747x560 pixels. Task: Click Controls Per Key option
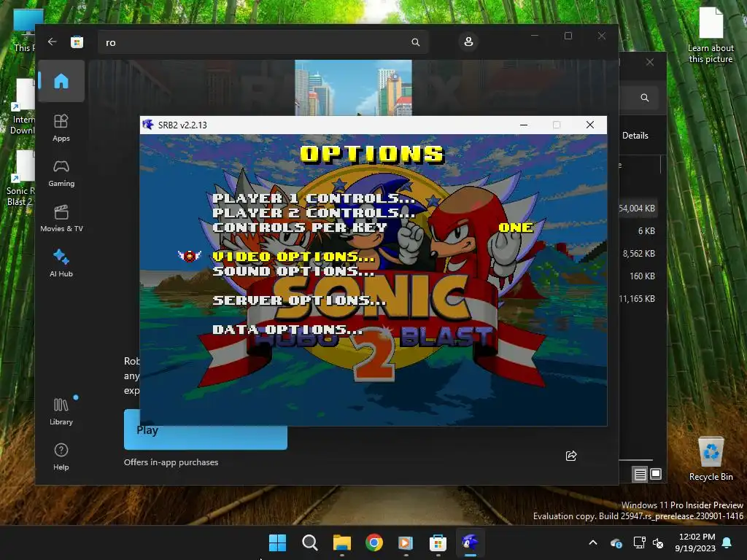point(299,227)
